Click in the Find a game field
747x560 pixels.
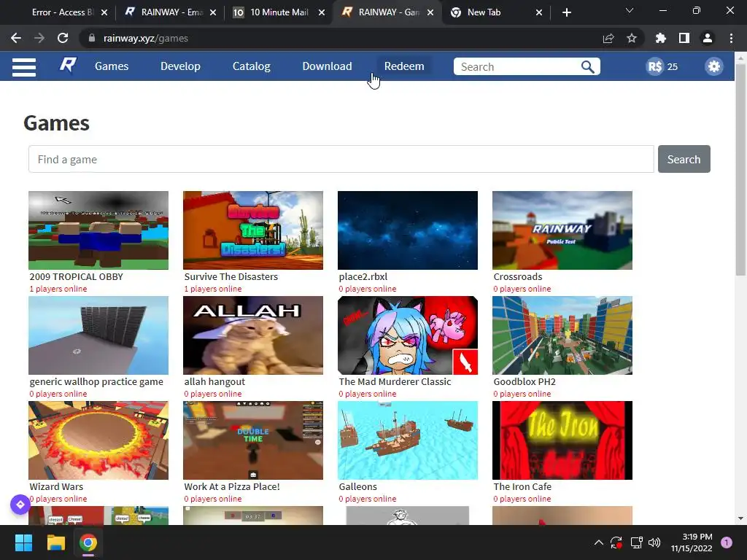coord(341,159)
